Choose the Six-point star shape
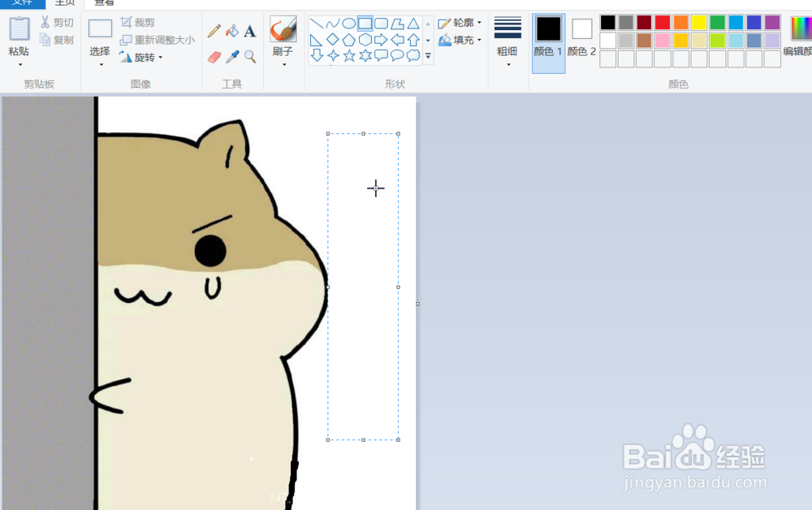812x510 pixels. (x=365, y=55)
